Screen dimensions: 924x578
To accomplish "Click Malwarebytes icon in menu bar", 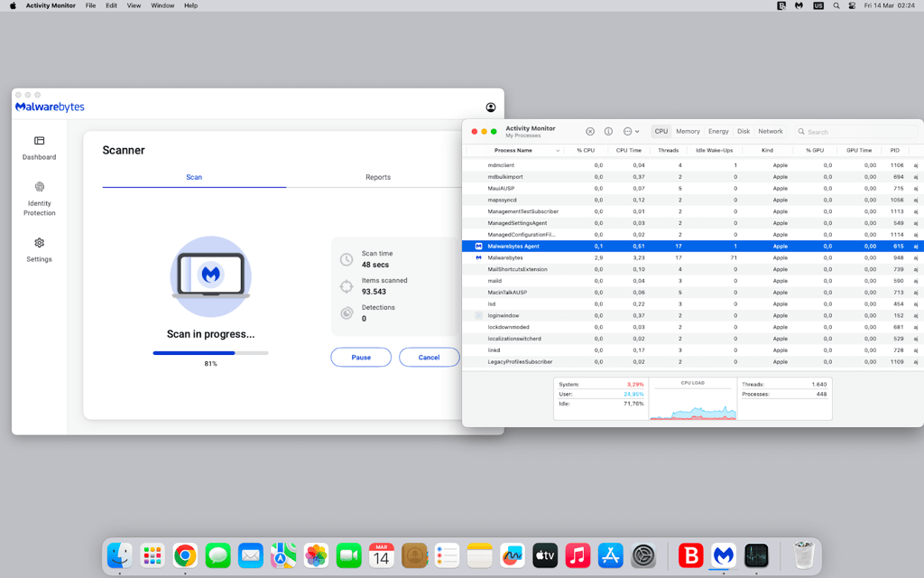I will coord(799,5).
